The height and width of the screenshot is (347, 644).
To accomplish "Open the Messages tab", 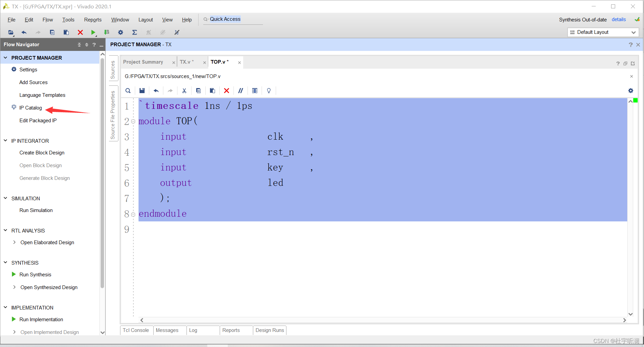I will 167,330.
